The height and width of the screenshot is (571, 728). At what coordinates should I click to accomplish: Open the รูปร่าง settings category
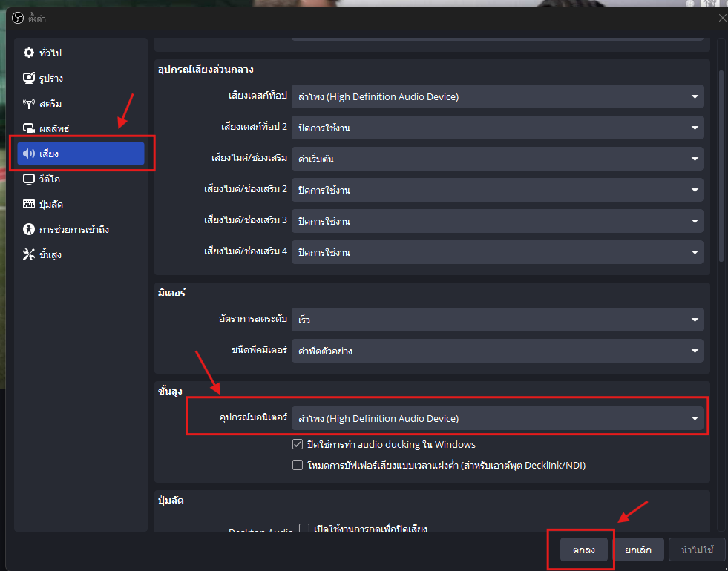81,78
